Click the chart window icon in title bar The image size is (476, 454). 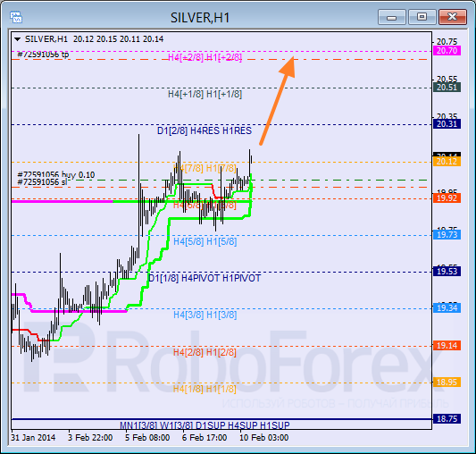coord(16,17)
